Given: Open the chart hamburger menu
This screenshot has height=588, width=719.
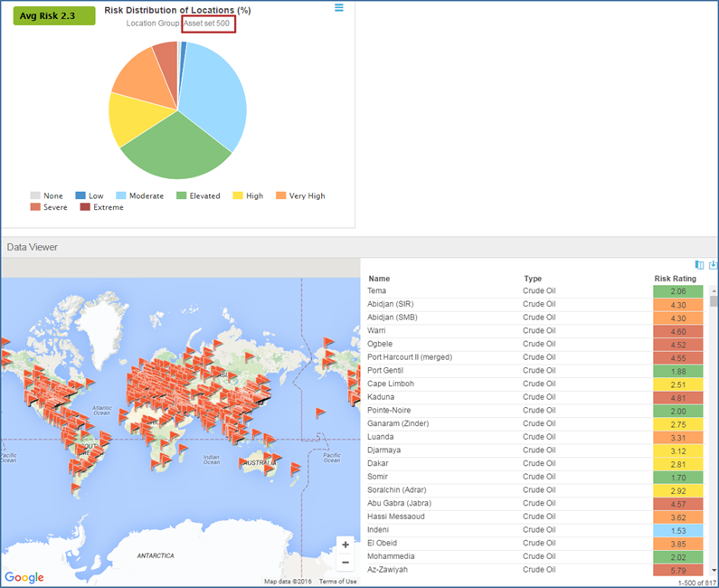Looking at the screenshot, I should coord(339,8).
